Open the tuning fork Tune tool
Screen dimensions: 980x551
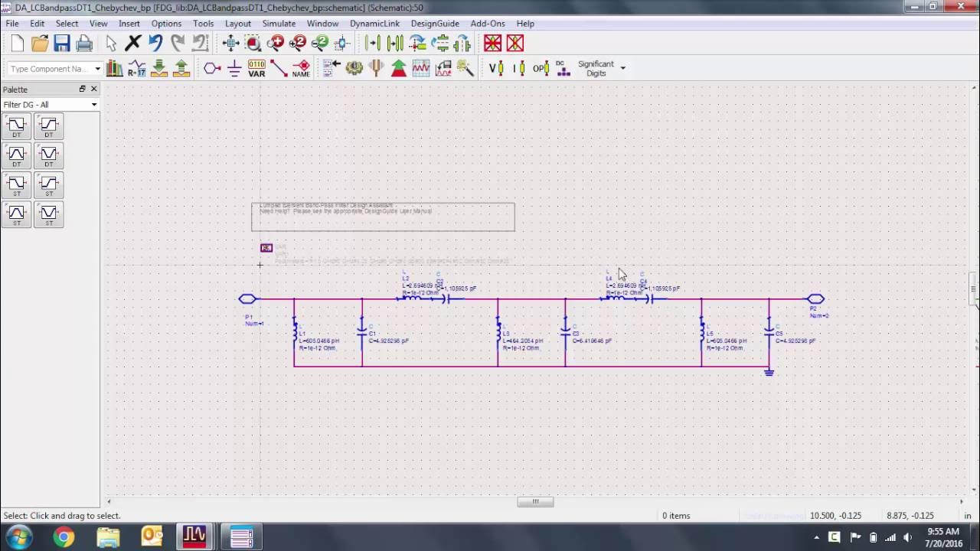point(376,68)
